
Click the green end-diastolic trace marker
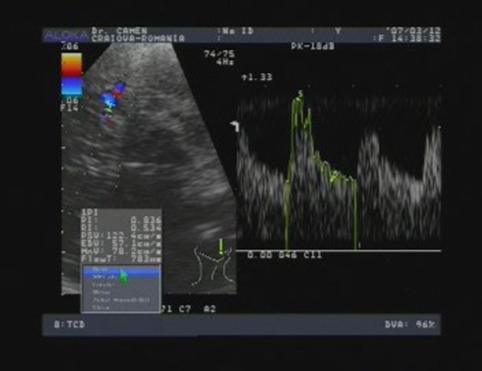[333, 179]
